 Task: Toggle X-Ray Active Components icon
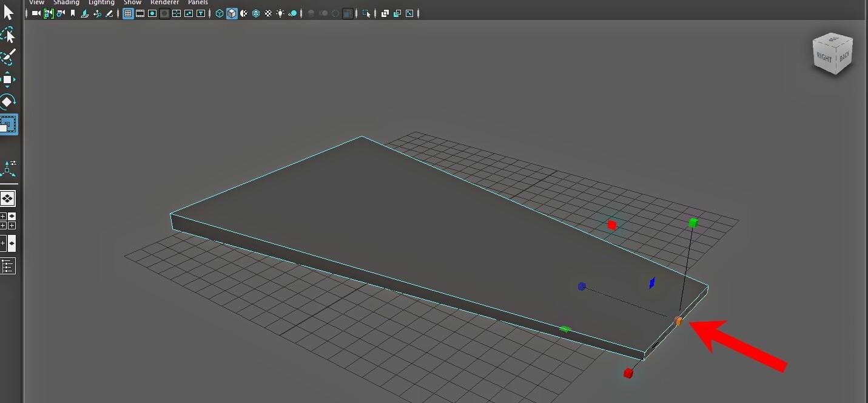click(x=397, y=13)
